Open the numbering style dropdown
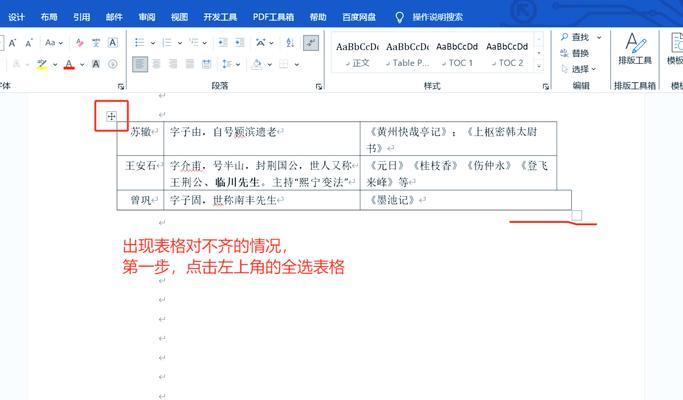Image resolution: width=683 pixels, height=400 pixels. click(x=179, y=43)
